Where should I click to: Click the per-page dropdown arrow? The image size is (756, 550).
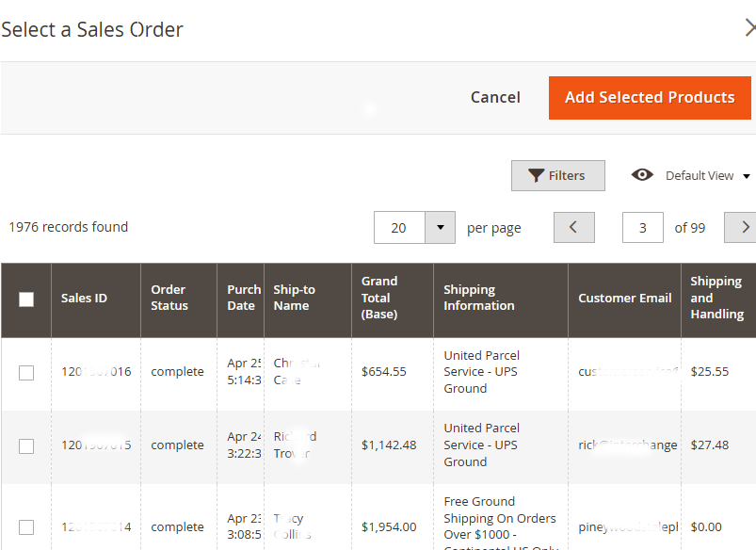pyautogui.click(x=439, y=227)
